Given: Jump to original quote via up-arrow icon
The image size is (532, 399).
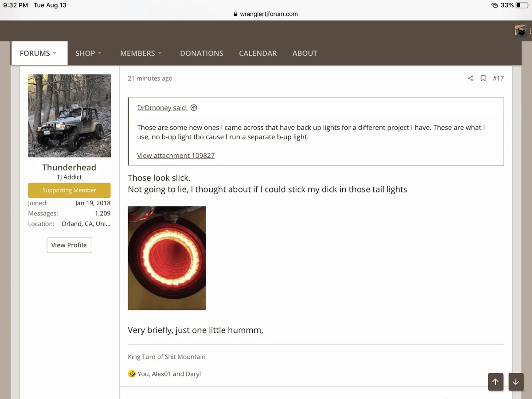Looking at the screenshot, I should point(194,108).
